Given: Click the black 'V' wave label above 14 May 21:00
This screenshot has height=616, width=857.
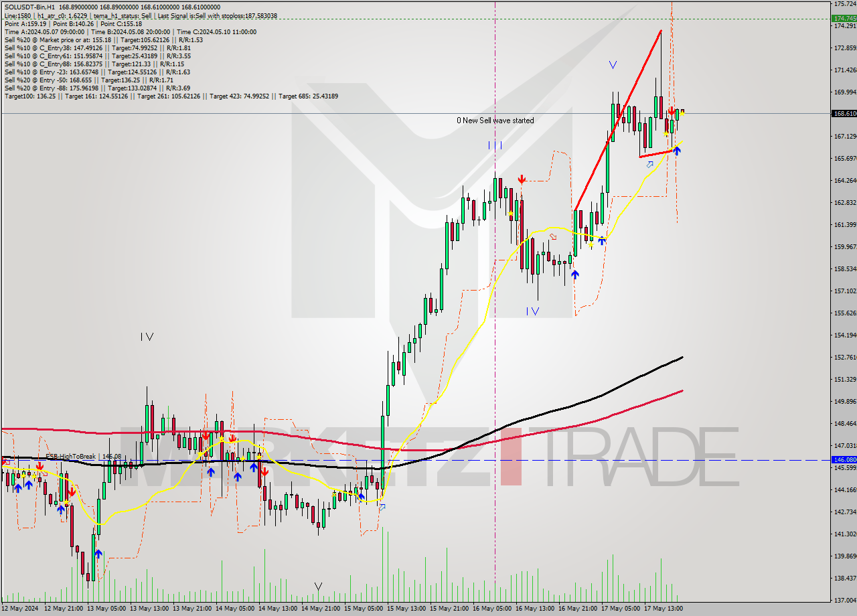Looking at the screenshot, I should coord(319,587).
